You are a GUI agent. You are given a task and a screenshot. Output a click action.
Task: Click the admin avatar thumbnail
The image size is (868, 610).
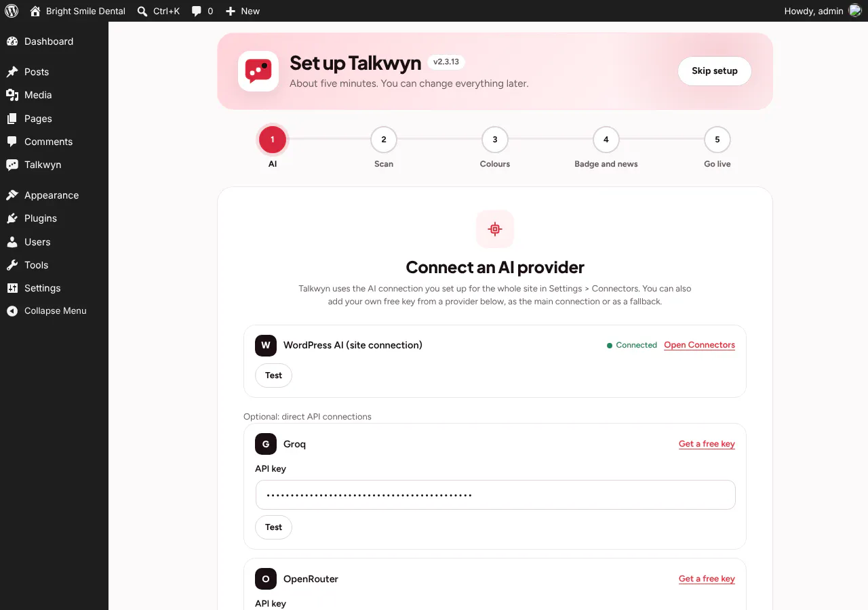tap(855, 11)
